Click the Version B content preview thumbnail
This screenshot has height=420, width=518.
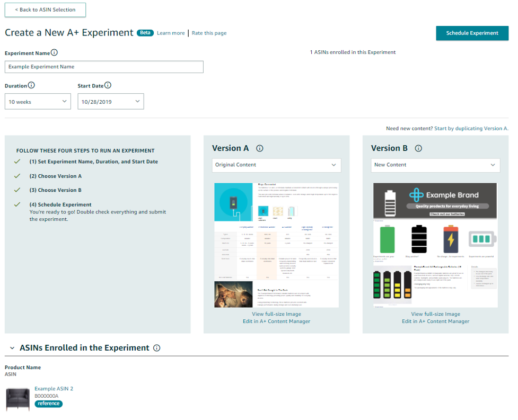coord(435,245)
